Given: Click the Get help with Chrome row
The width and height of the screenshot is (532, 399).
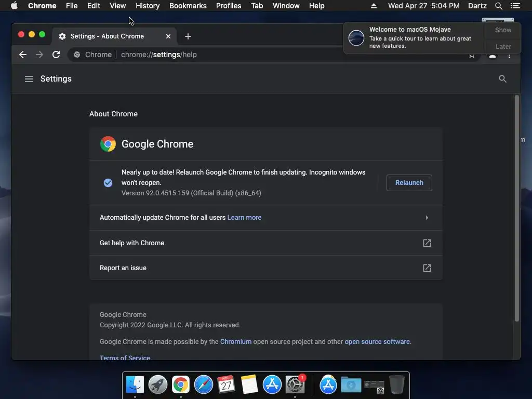Looking at the screenshot, I should pos(266,243).
